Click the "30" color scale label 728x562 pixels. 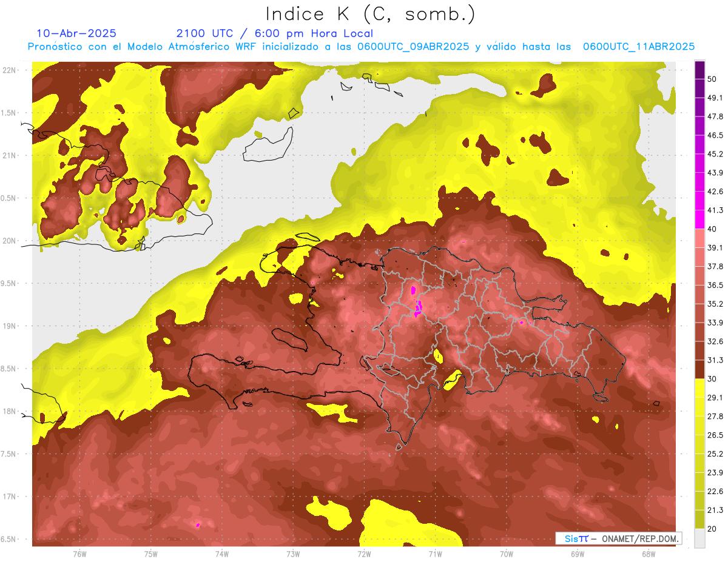tap(712, 379)
